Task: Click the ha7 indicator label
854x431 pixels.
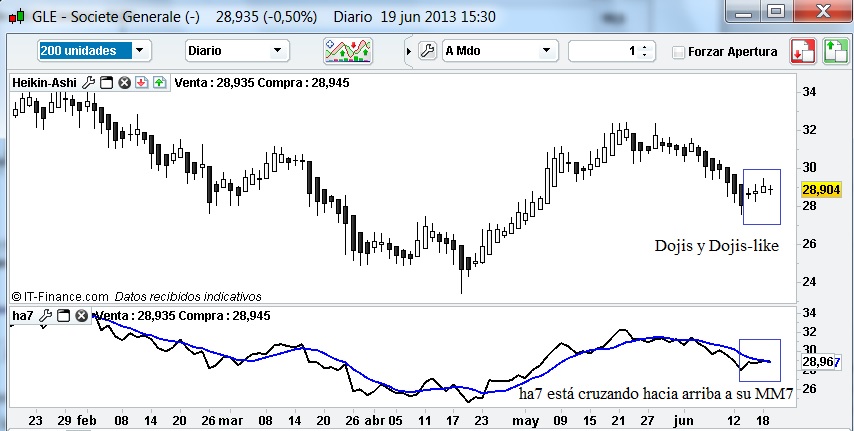Action: (23, 315)
